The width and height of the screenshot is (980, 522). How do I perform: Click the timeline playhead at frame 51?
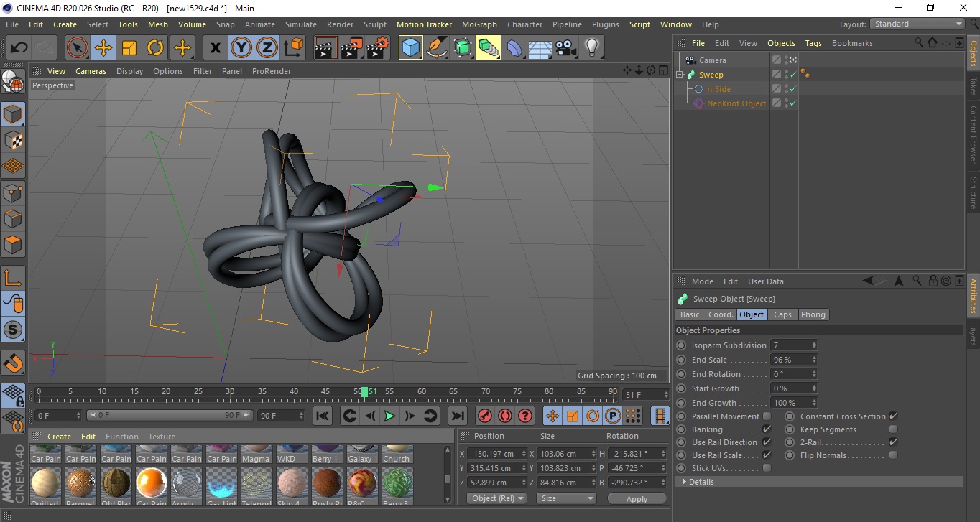[365, 392]
